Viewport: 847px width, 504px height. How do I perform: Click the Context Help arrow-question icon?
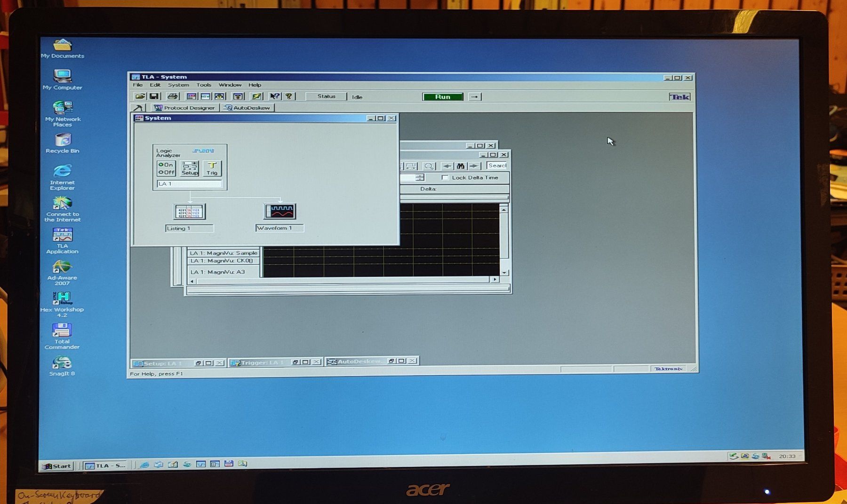tap(274, 96)
